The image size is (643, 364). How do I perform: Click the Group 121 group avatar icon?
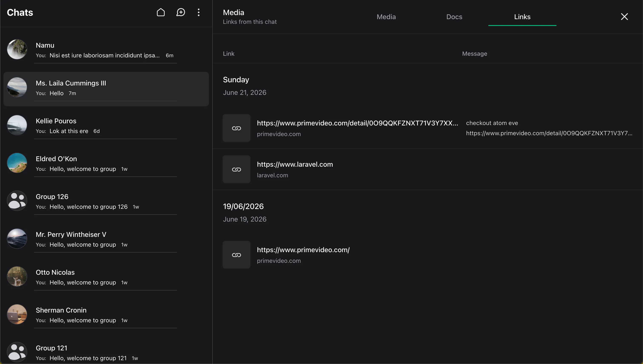(x=17, y=352)
